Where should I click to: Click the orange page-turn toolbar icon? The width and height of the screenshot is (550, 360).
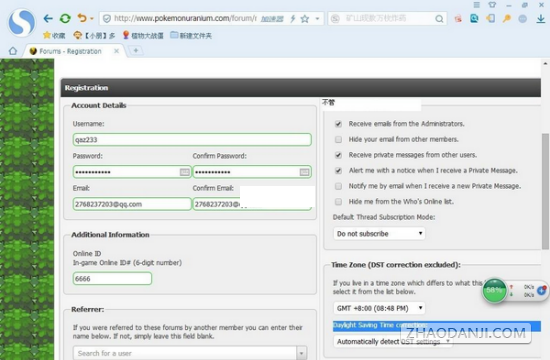pos(490,18)
